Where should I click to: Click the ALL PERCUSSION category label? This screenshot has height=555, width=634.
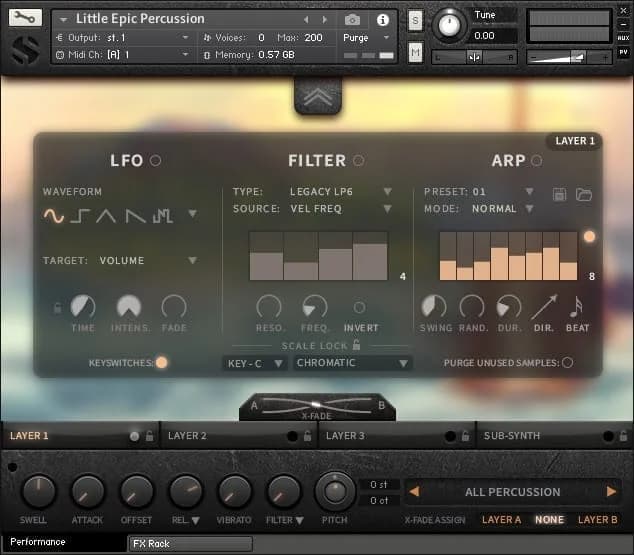tap(513, 492)
